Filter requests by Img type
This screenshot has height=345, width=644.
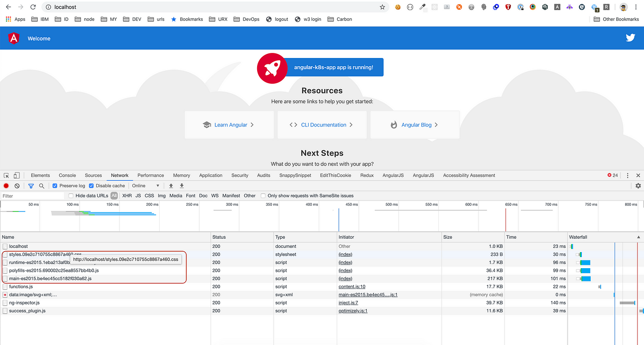pos(161,196)
